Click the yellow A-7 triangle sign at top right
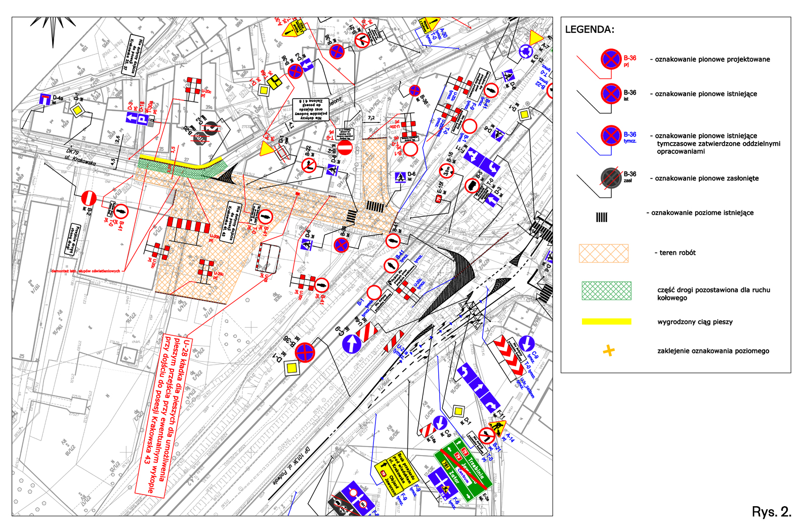Screen dimensions: 803x532 pyautogui.click(x=536, y=37)
